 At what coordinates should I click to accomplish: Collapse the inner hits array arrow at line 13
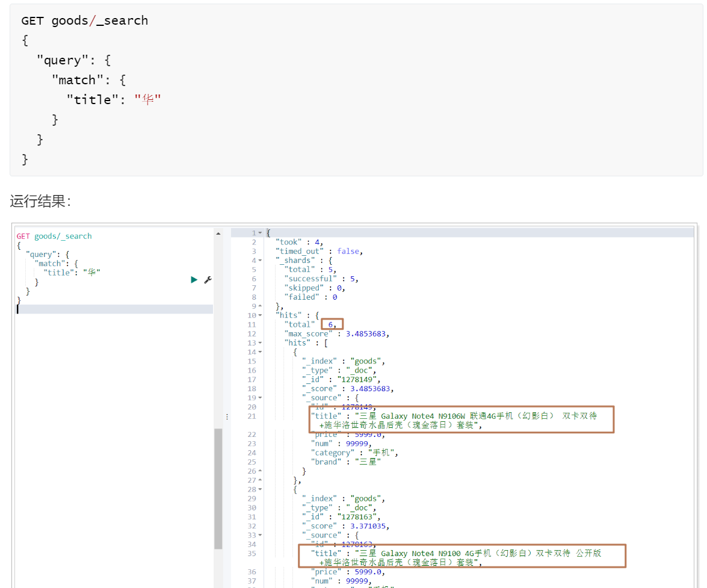(x=260, y=343)
